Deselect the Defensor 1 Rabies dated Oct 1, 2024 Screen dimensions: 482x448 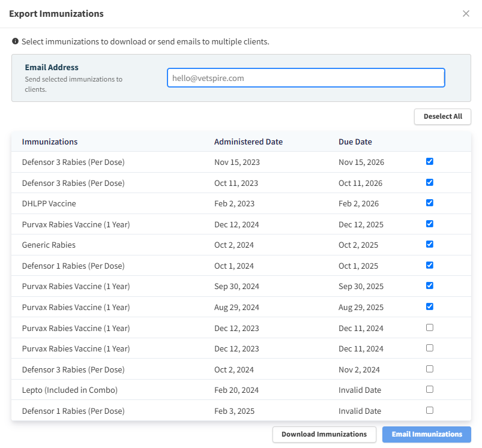(x=429, y=264)
